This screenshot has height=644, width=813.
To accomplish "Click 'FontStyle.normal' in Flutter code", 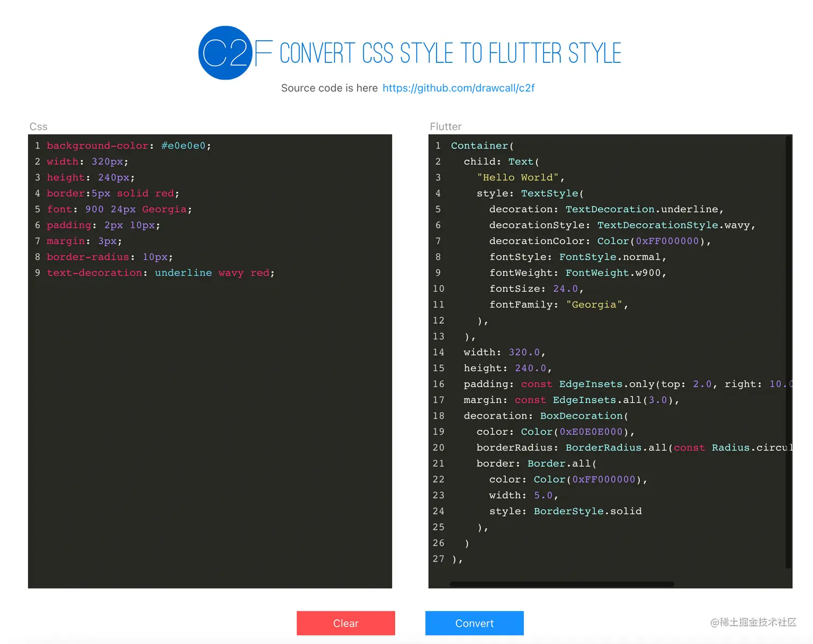I will (x=610, y=257).
